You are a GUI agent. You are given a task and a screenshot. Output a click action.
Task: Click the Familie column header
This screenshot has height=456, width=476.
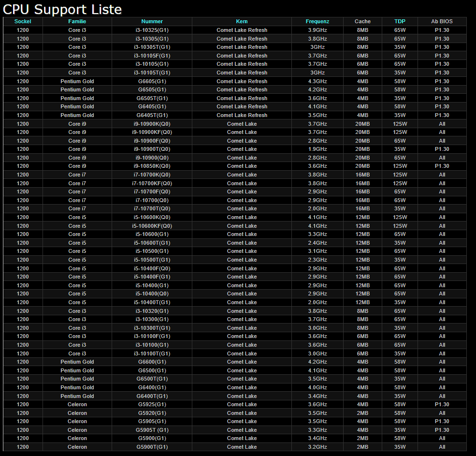click(77, 21)
